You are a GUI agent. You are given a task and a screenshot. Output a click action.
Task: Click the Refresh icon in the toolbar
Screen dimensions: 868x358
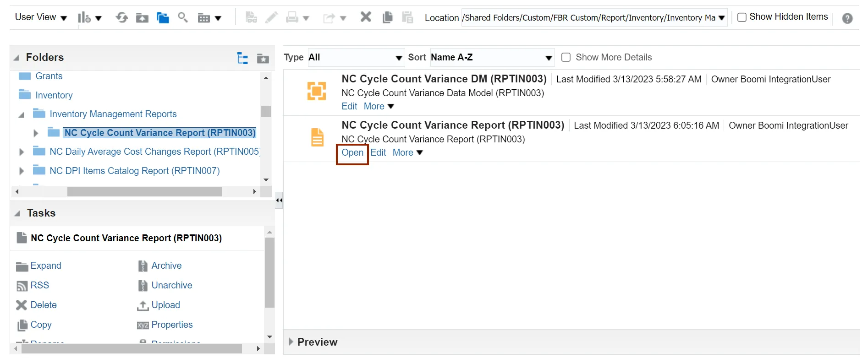pos(121,18)
